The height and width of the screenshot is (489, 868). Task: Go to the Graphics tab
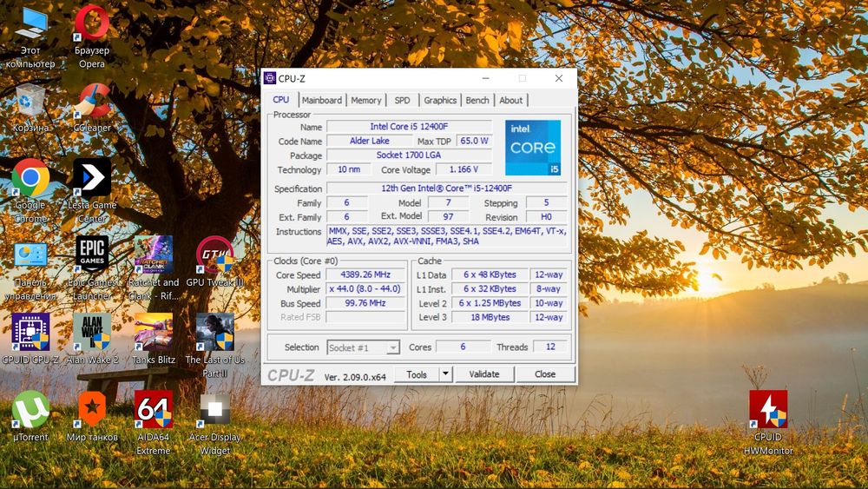pyautogui.click(x=440, y=100)
